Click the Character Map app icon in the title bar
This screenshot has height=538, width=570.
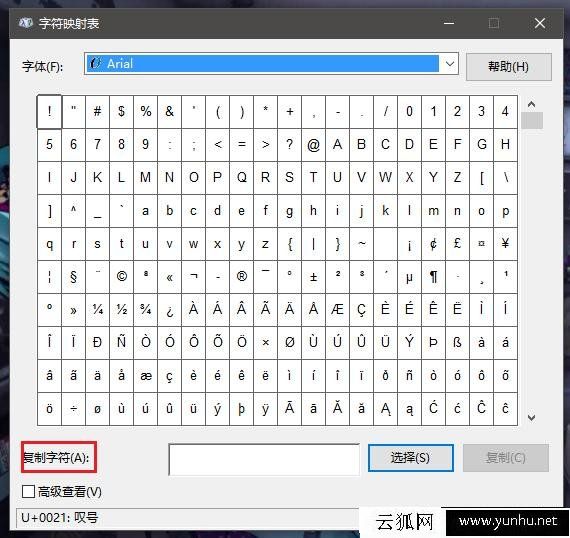(x=25, y=23)
